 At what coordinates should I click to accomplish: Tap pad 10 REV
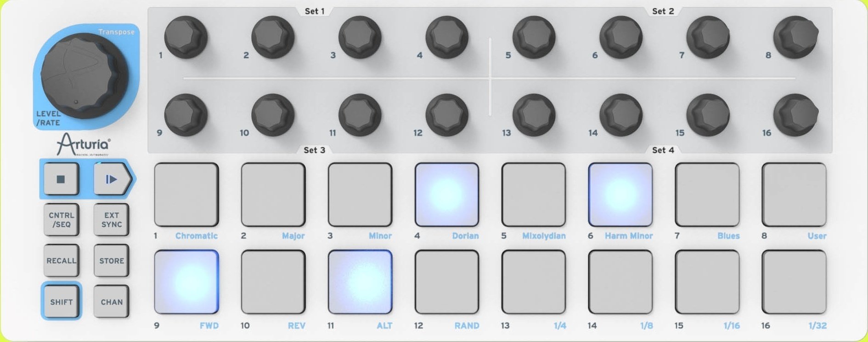pos(273,282)
